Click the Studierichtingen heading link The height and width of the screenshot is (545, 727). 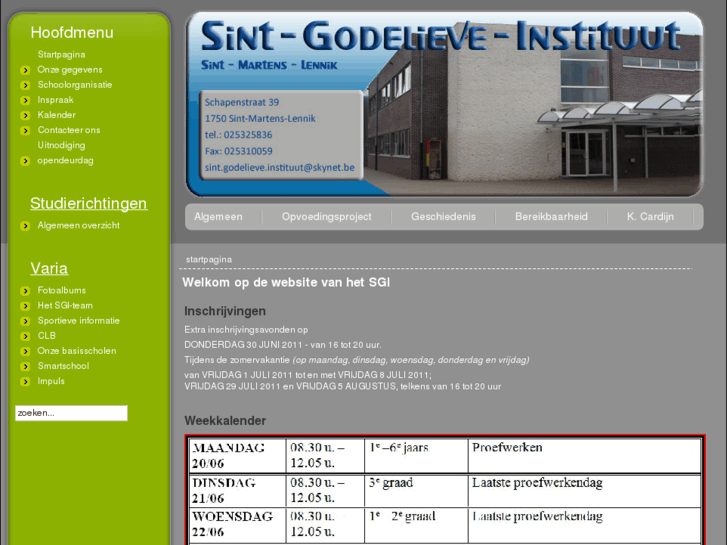pyautogui.click(x=89, y=204)
